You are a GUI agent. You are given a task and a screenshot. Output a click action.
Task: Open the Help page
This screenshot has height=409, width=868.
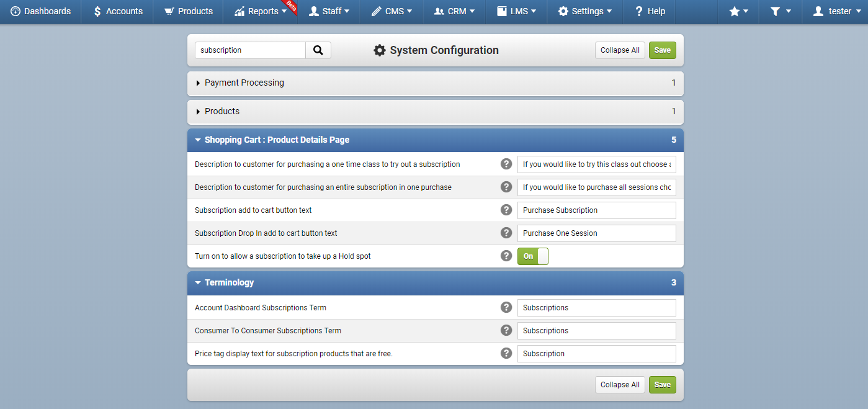point(650,11)
